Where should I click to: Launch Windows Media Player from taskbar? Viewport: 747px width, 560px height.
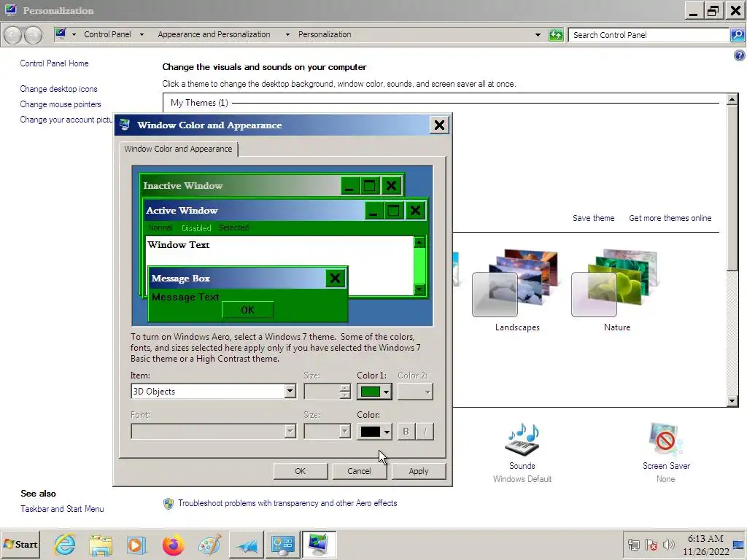[136, 545]
